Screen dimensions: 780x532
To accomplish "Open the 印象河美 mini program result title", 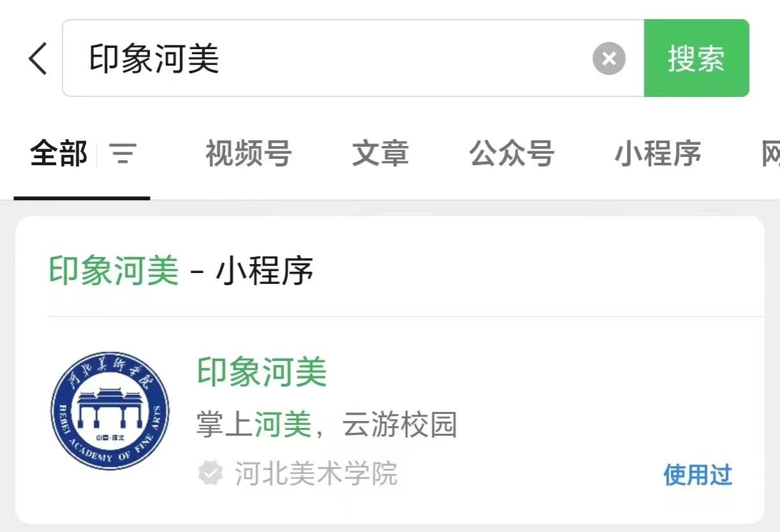I will click(262, 372).
